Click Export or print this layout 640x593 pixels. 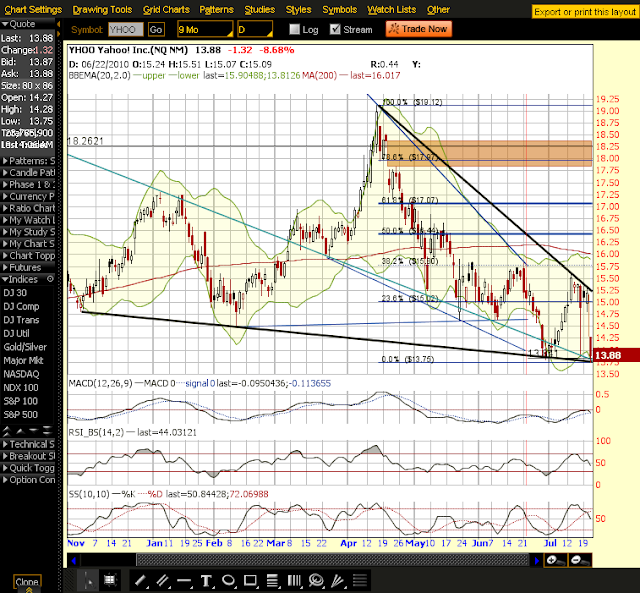point(585,12)
